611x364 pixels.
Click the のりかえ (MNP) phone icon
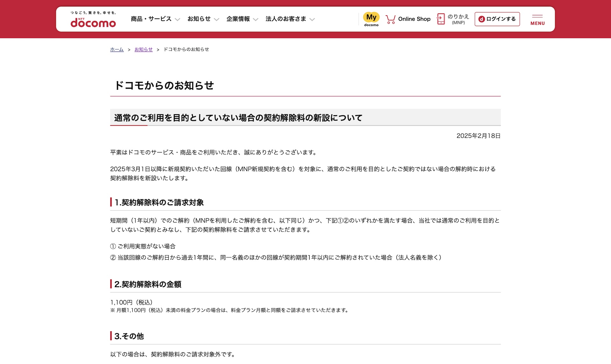441,19
